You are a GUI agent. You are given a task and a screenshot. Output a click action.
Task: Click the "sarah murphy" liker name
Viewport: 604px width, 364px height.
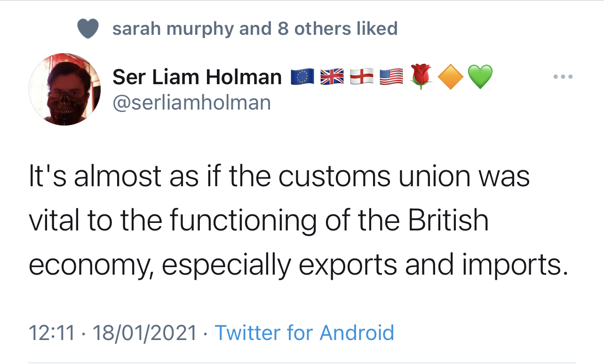point(173,29)
